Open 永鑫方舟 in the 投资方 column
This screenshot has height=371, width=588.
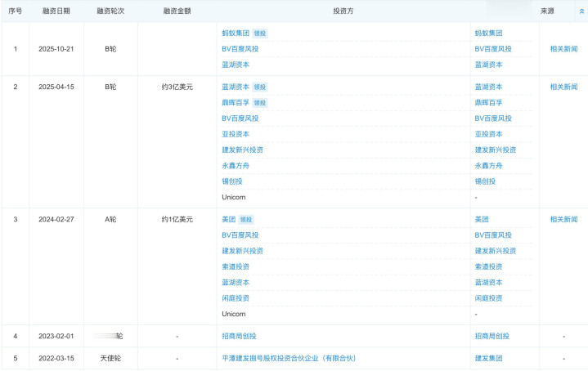click(236, 165)
